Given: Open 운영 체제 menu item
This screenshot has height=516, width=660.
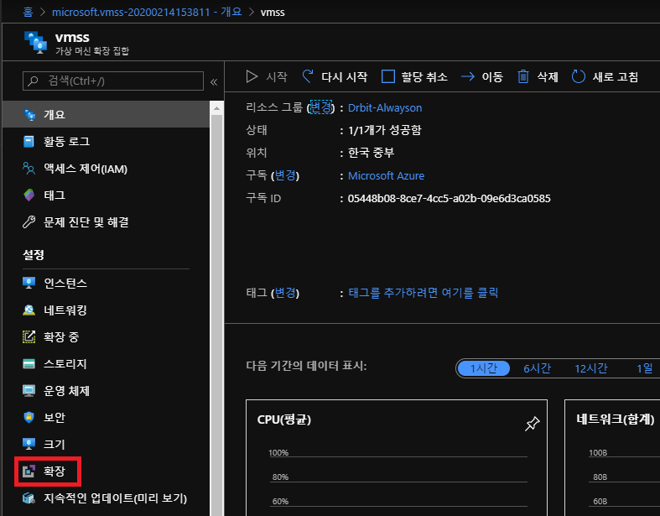Looking at the screenshot, I should [106, 391].
